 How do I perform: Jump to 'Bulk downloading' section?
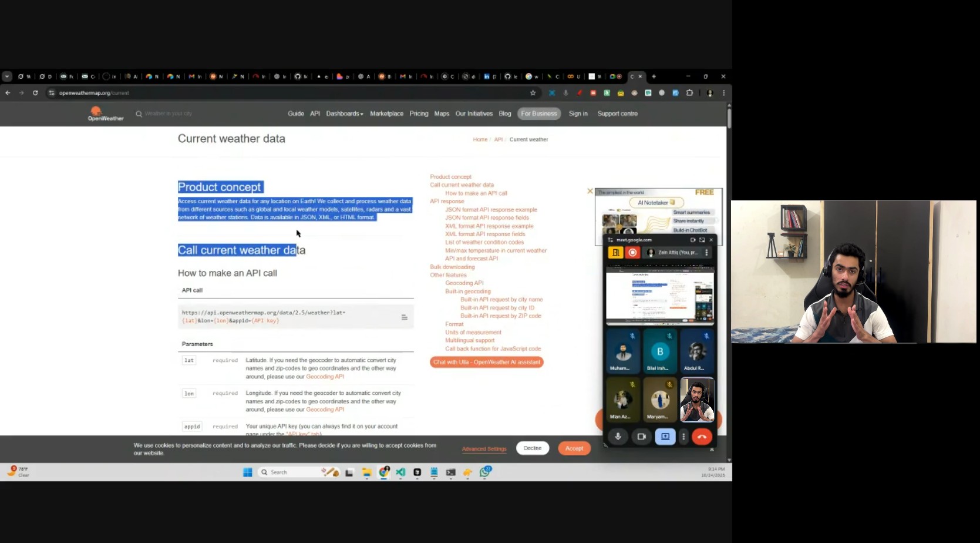point(452,267)
